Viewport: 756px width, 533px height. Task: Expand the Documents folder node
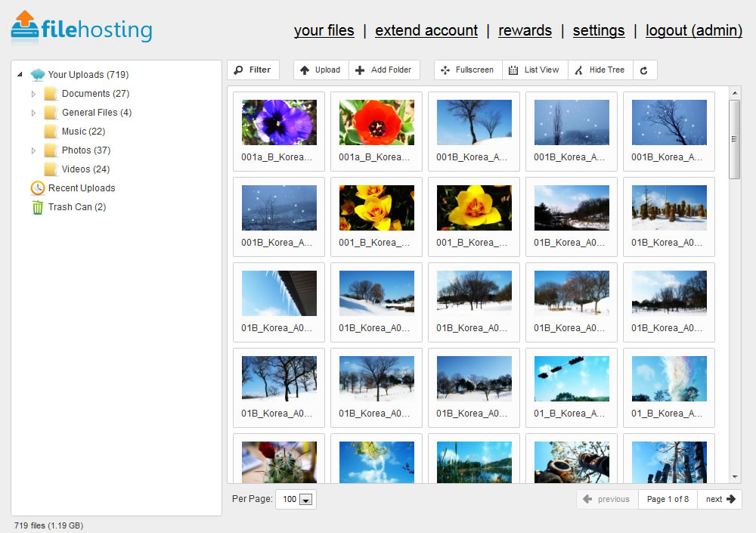33,94
